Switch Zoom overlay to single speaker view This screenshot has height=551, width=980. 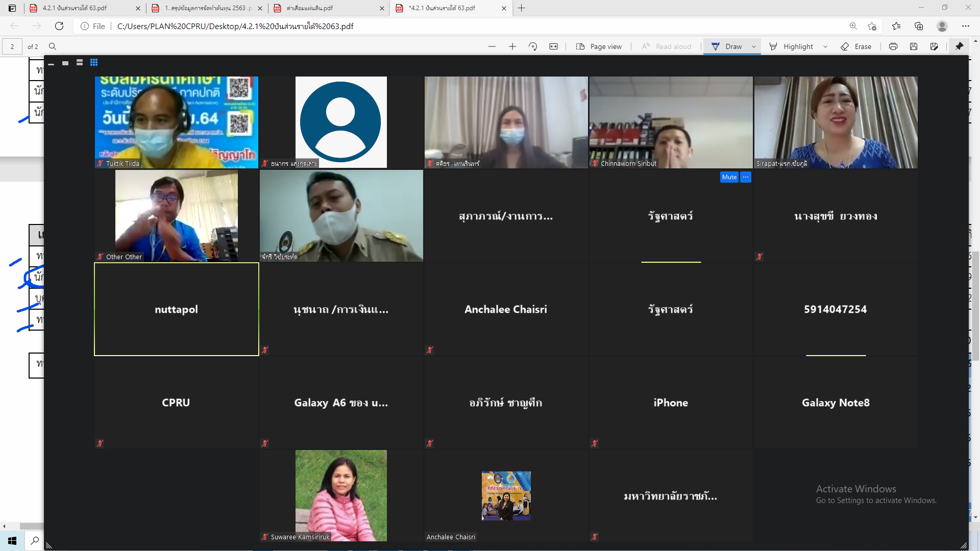coord(65,63)
